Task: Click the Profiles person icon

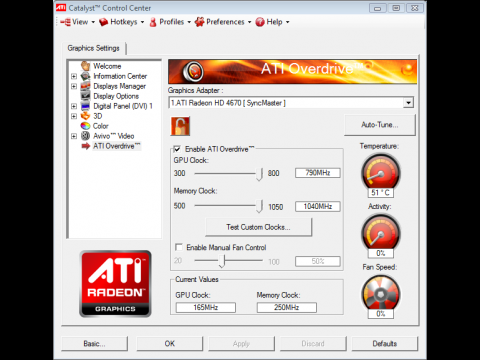Action: point(153,22)
